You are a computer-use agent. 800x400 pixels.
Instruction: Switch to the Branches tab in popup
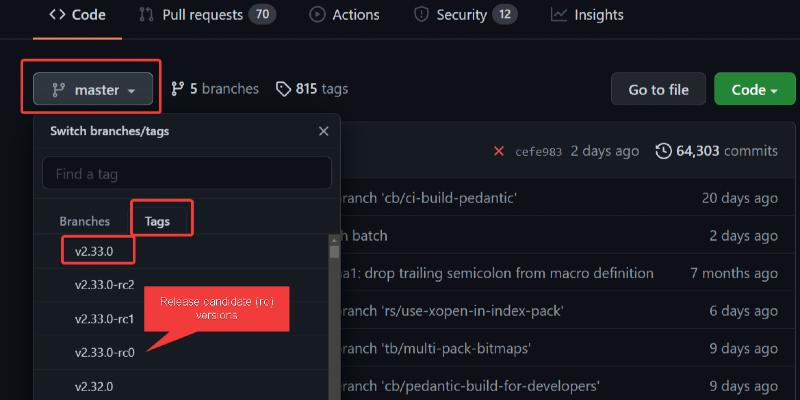pyautogui.click(x=84, y=221)
